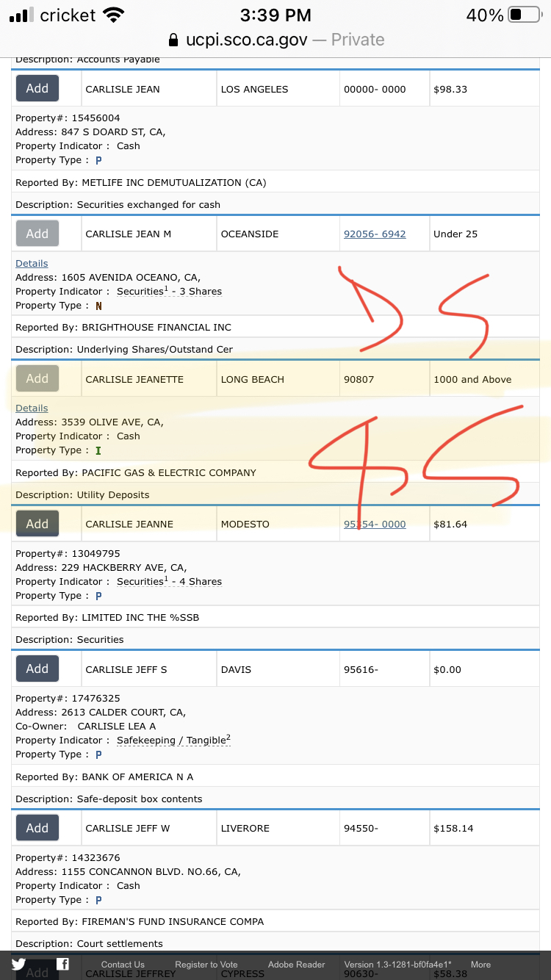Select Property# 14323676 text
Screen dimensions: 551x980
tap(68, 857)
